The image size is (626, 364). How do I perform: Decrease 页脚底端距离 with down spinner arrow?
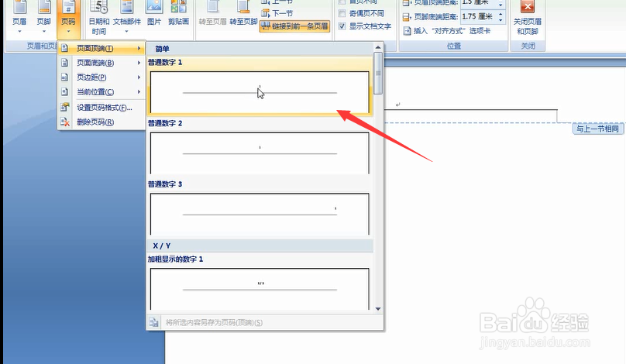(x=500, y=19)
